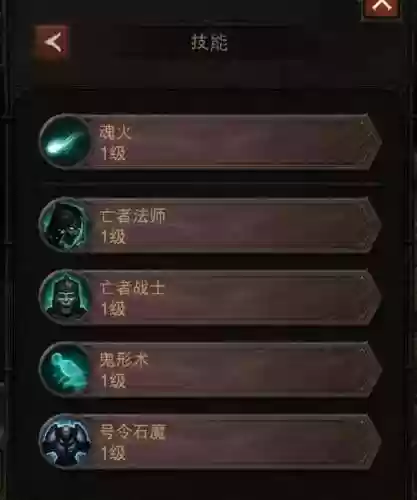Click the 魂火 soul fire skill icon
This screenshot has width=417, height=500.
pyautogui.click(x=64, y=141)
